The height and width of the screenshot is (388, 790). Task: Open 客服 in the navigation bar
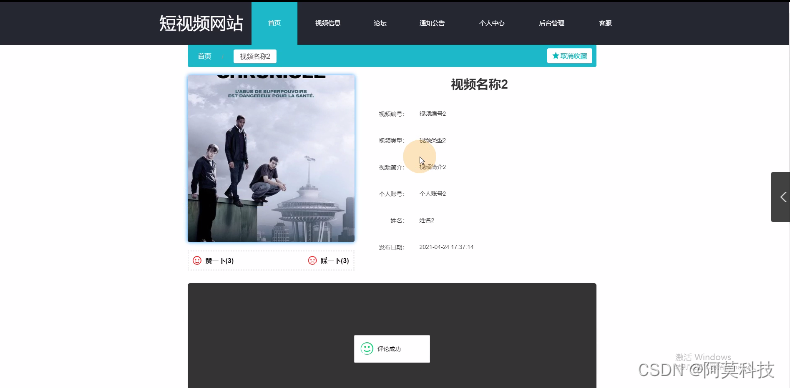pos(605,23)
